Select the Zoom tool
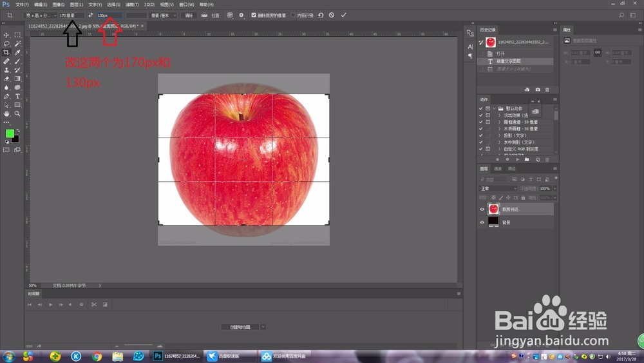Image resolution: width=644 pixels, height=363 pixels. pyautogui.click(x=17, y=113)
